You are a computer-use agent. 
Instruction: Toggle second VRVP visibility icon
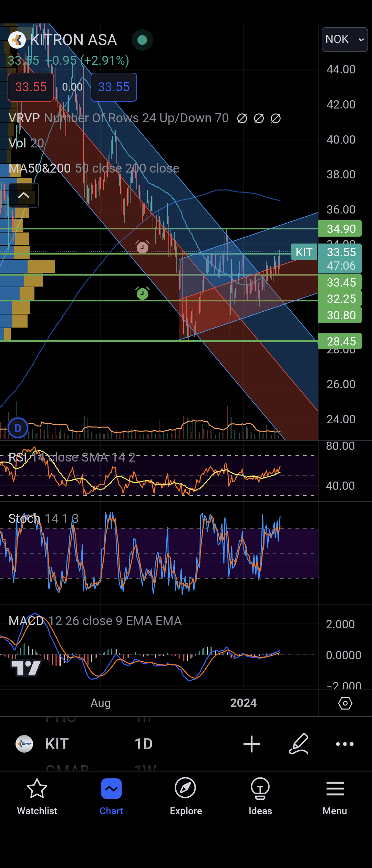pyautogui.click(x=259, y=118)
